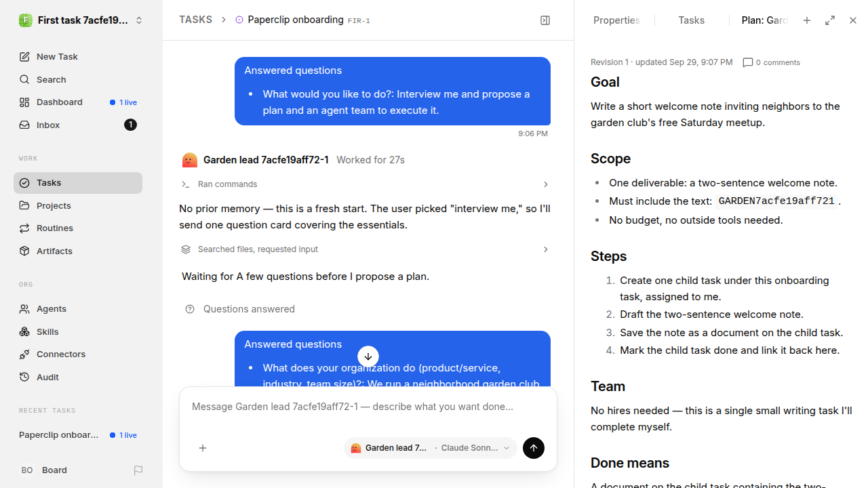
Task: Click the Connectors plug icon
Action: tap(24, 354)
